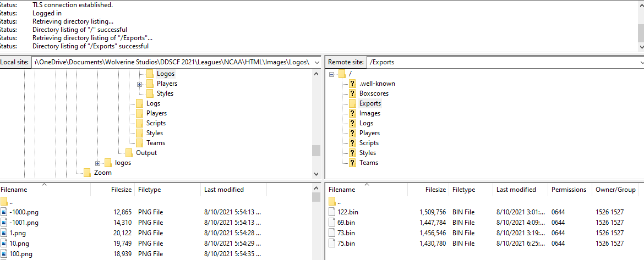Click the 'Directory listing of "/Exports" successful' log line
The width and height of the screenshot is (644, 260).
tap(90, 46)
